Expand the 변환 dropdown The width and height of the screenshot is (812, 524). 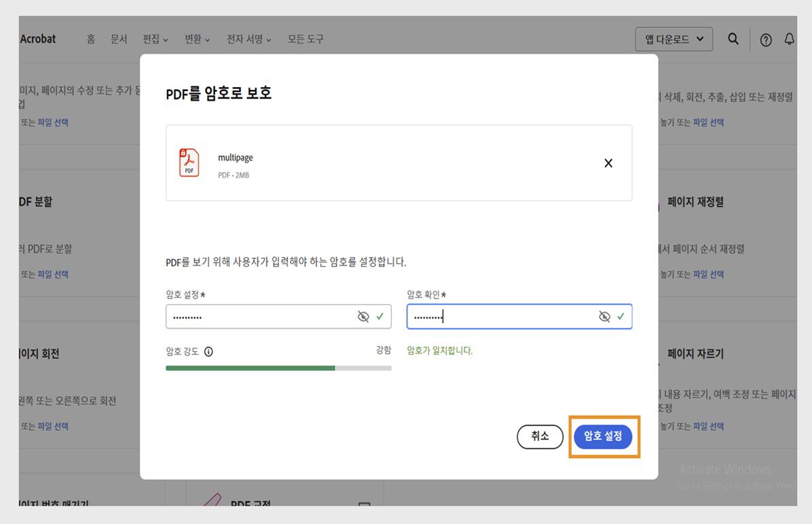tap(197, 39)
